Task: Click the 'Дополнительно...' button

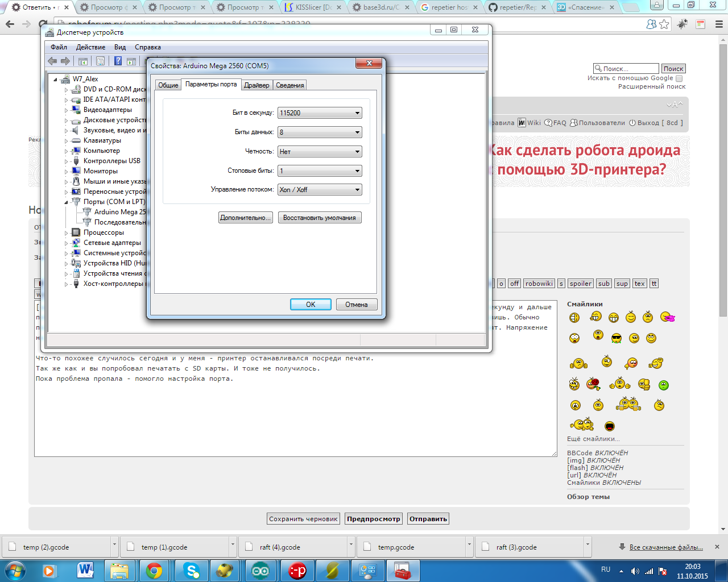Action: 245,218
